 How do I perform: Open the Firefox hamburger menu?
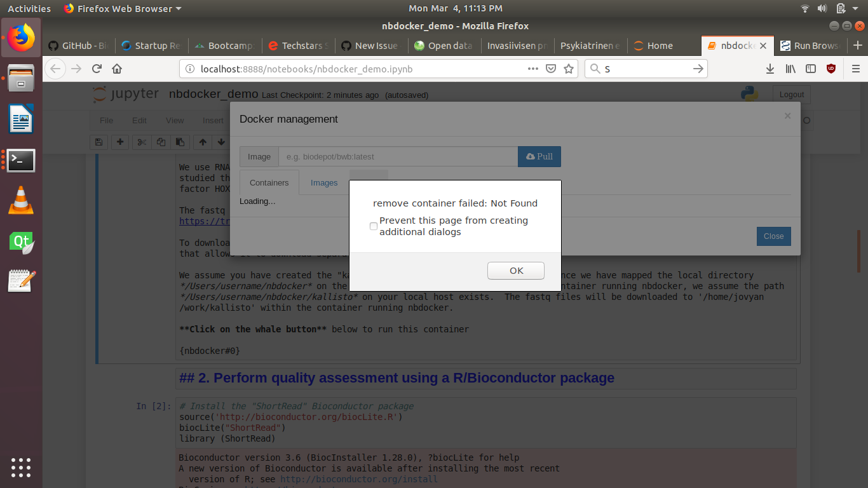[x=855, y=69]
